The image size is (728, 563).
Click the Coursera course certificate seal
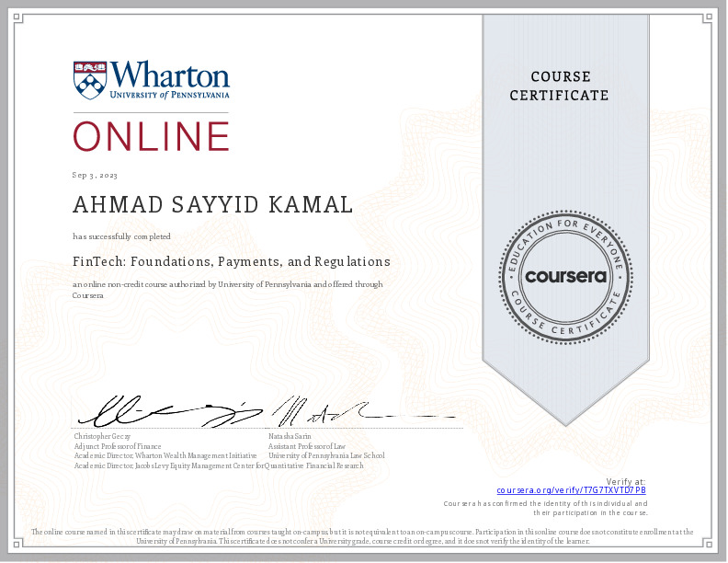click(565, 277)
